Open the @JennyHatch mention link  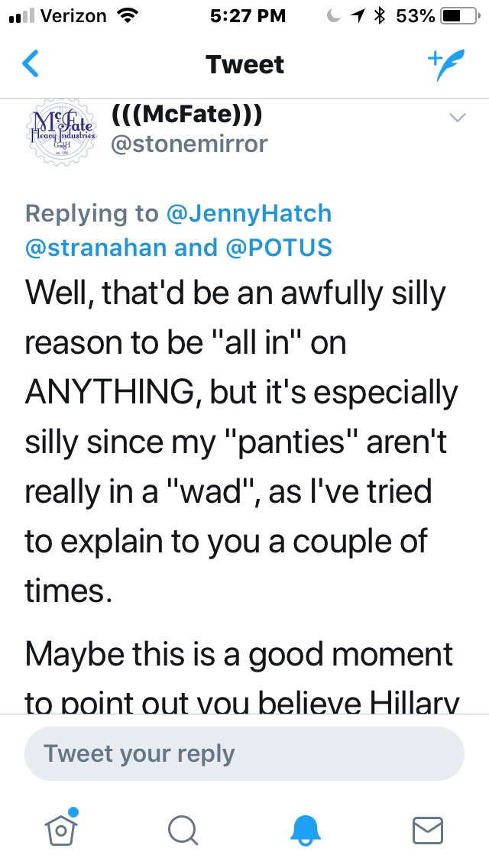249,213
